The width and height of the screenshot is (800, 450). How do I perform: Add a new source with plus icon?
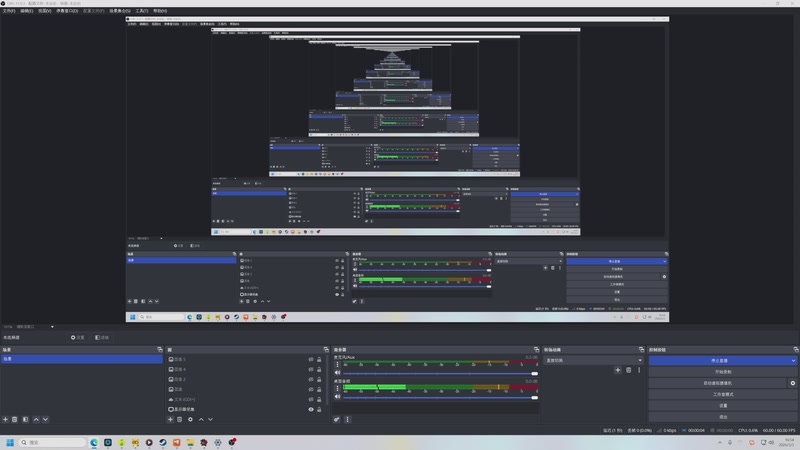(170, 419)
